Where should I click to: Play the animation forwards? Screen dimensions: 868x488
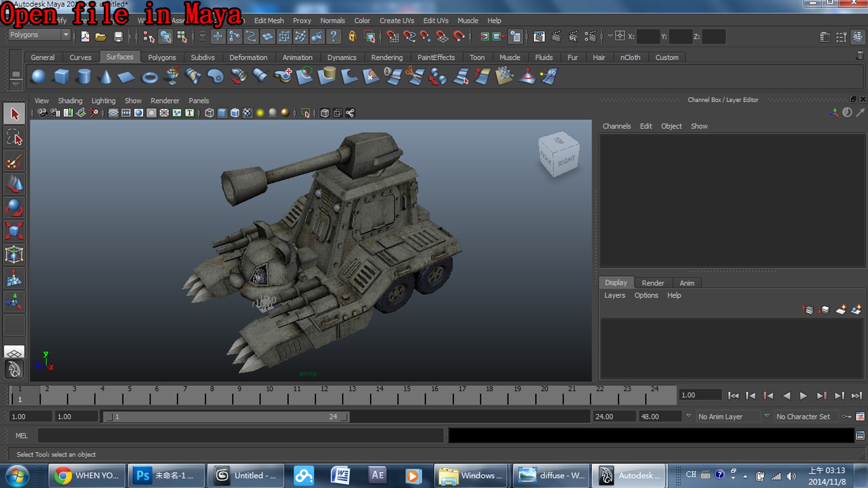pyautogui.click(x=803, y=396)
